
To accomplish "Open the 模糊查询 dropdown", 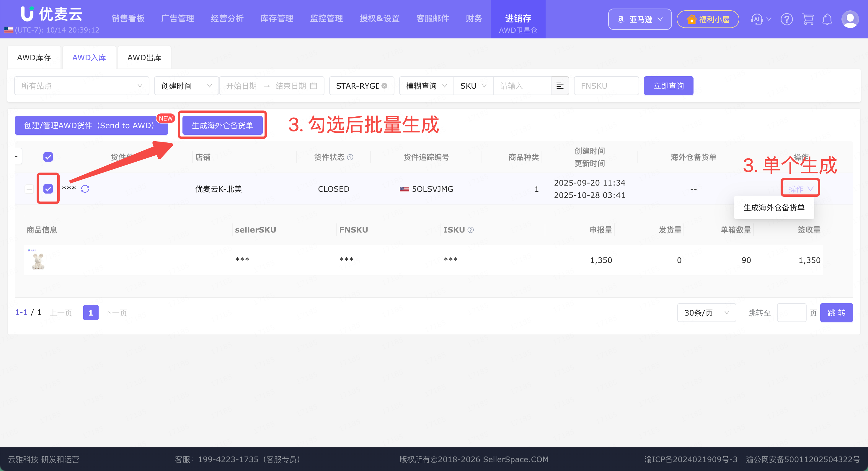I will click(x=426, y=86).
